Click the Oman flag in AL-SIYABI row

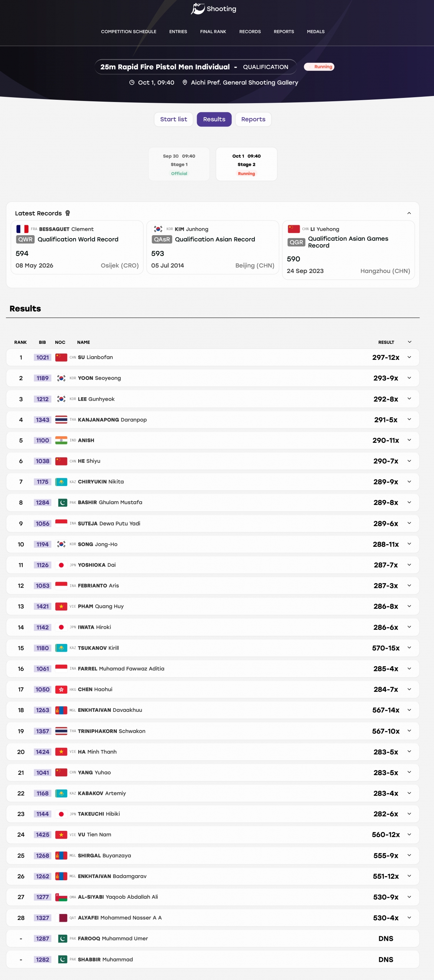point(61,897)
